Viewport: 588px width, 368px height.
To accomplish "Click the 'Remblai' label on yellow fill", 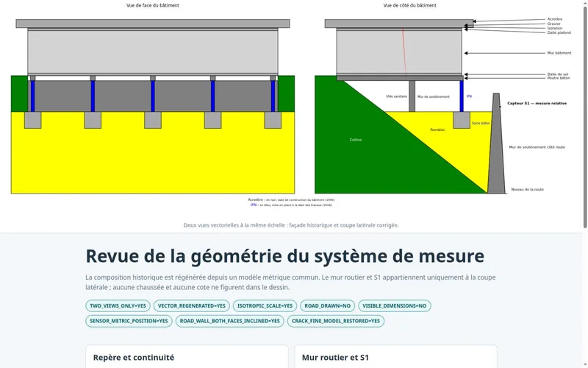I will [x=437, y=130].
